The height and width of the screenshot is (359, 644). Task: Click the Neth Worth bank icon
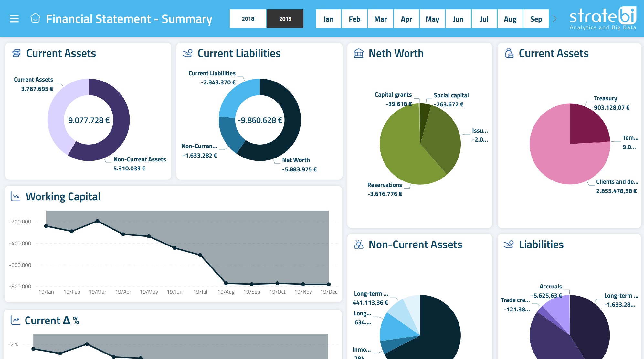click(x=359, y=53)
